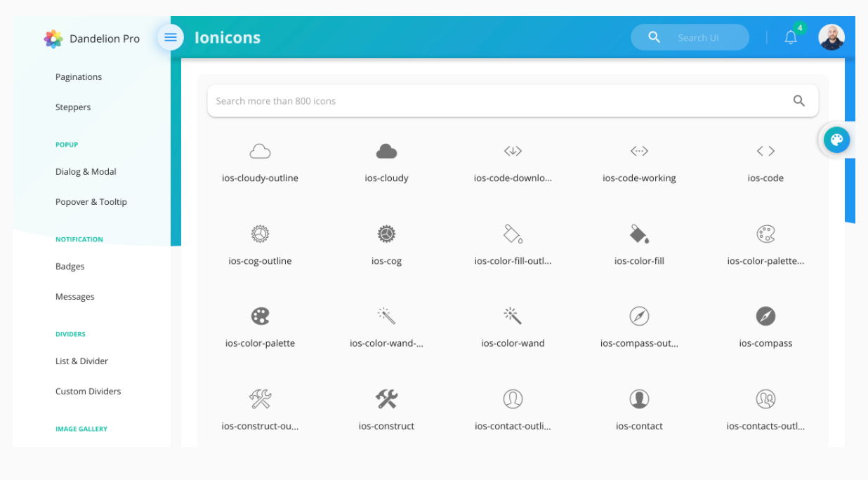Click the hamburger menu toggle button
The width and height of the screenshot is (868, 480).
[x=170, y=37]
